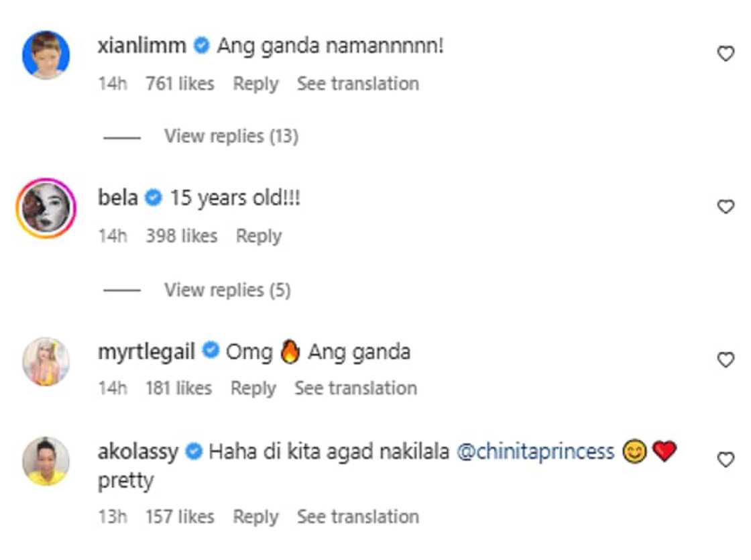Open the @chinitaprincess mention
The height and width of the screenshot is (560, 751).
[x=536, y=451]
